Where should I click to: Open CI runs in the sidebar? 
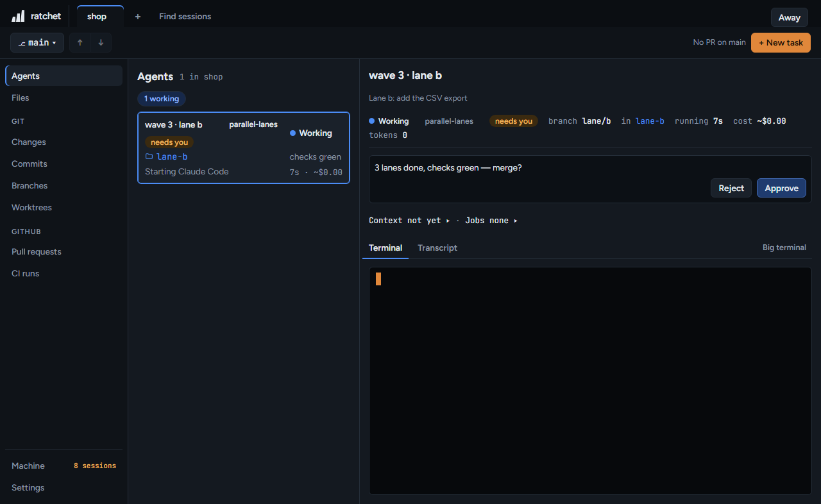tap(63, 273)
